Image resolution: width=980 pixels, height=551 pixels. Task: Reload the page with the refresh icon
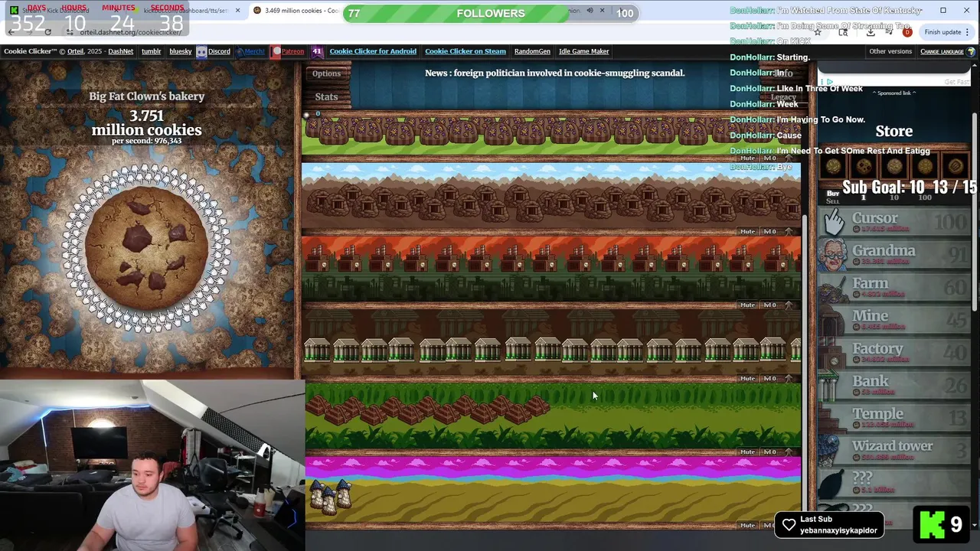(x=47, y=32)
